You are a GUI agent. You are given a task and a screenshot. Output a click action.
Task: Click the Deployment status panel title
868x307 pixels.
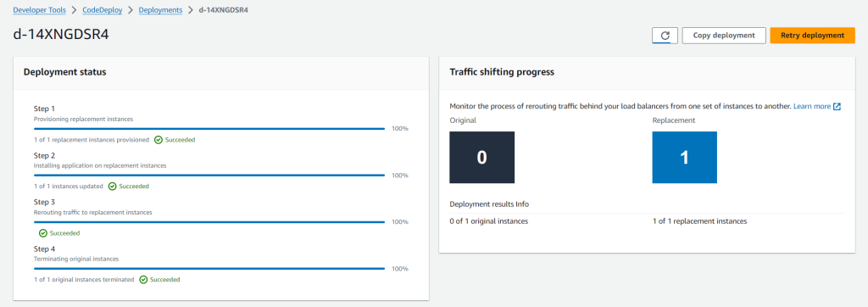click(x=64, y=72)
